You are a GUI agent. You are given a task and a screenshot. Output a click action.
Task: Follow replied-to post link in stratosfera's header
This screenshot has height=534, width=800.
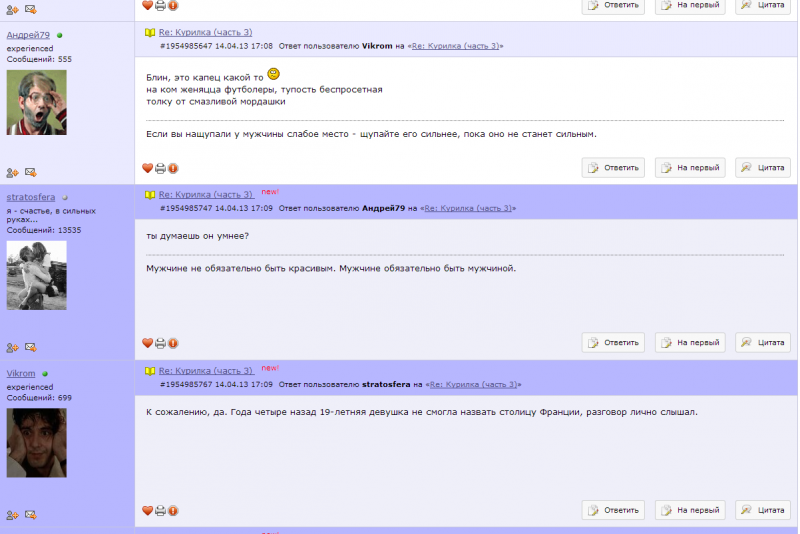[x=468, y=208]
